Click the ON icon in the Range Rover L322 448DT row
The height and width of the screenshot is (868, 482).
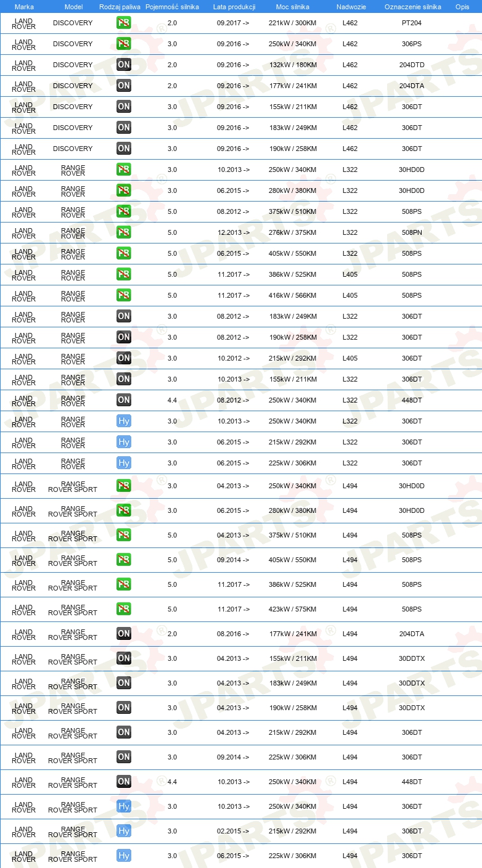point(124,400)
